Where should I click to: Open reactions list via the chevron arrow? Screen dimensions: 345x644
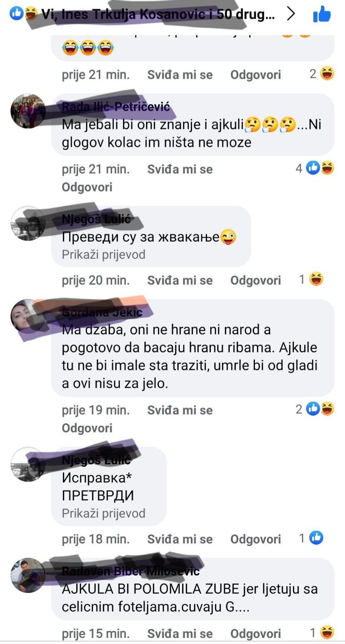pyautogui.click(x=291, y=14)
